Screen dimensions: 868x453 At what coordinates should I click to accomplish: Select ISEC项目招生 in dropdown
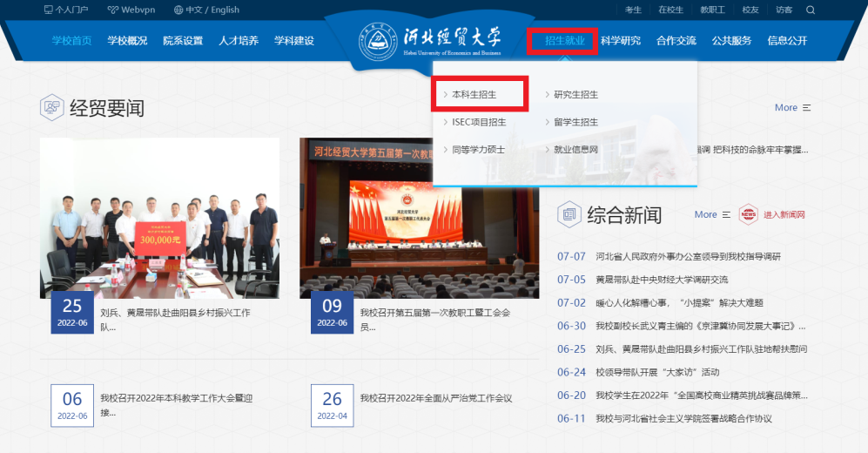click(x=479, y=122)
